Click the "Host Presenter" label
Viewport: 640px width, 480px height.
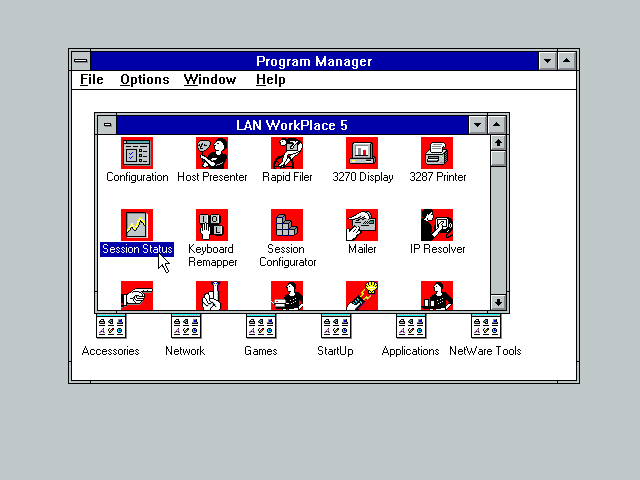(212, 177)
